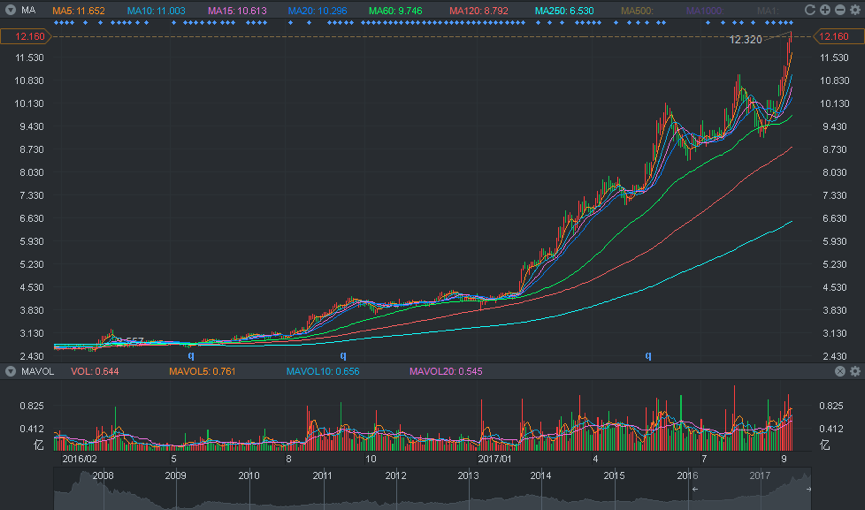Jump to 2012 in the overview timeline
This screenshot has height=510, width=865.
[396, 475]
